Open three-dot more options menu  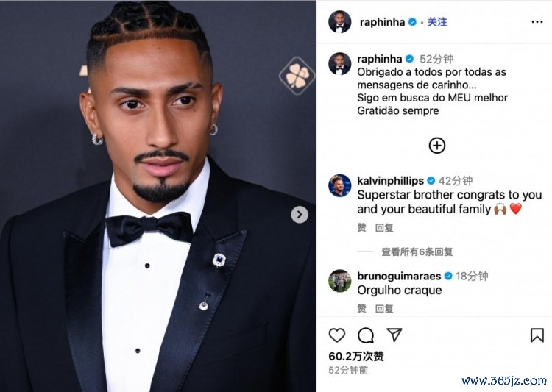[x=537, y=22]
